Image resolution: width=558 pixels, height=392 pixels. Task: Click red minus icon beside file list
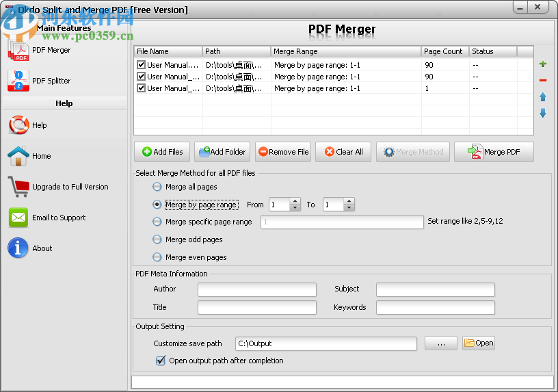(543, 80)
